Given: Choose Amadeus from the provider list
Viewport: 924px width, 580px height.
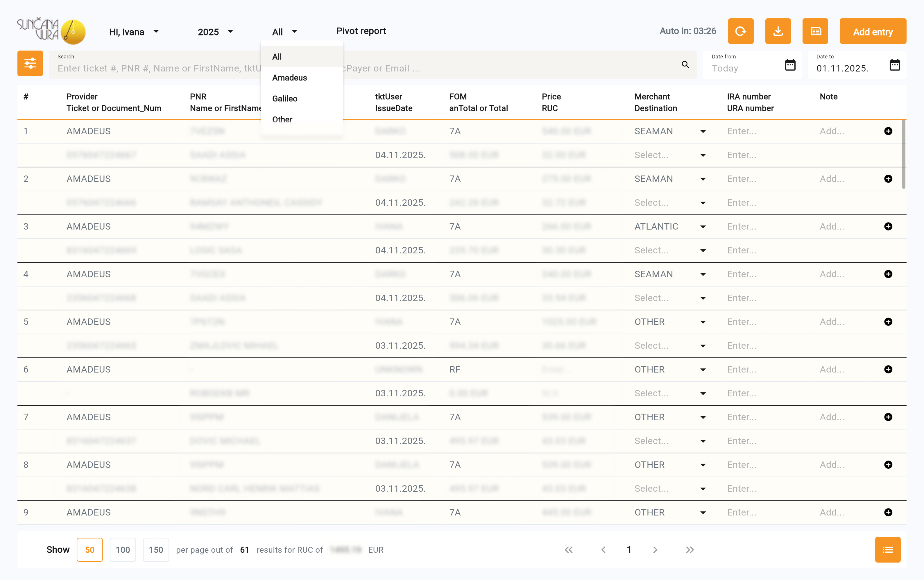Looking at the screenshot, I should (x=290, y=78).
